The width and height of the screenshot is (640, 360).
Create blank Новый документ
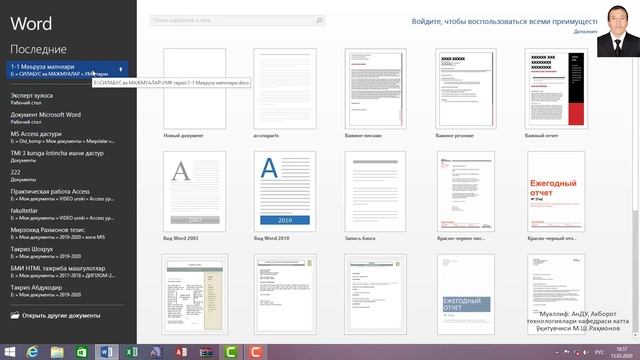(195, 89)
